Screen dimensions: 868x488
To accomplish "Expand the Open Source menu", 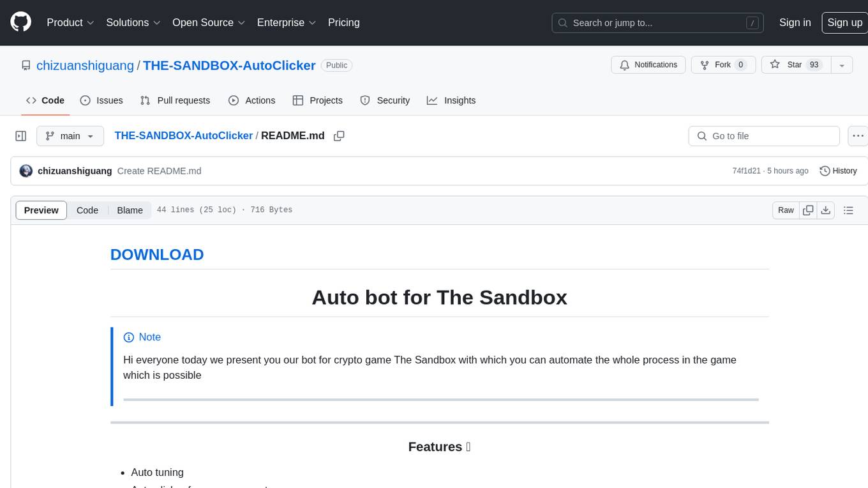I will coord(209,22).
